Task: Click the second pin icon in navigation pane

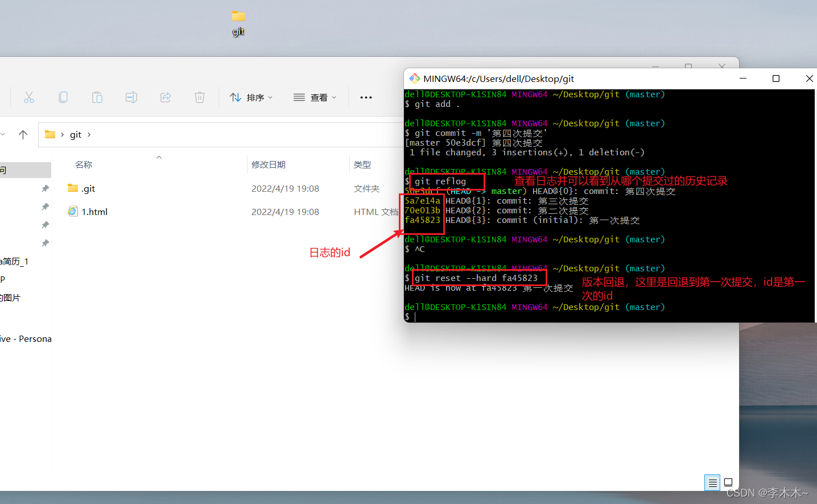Action: coord(45,206)
